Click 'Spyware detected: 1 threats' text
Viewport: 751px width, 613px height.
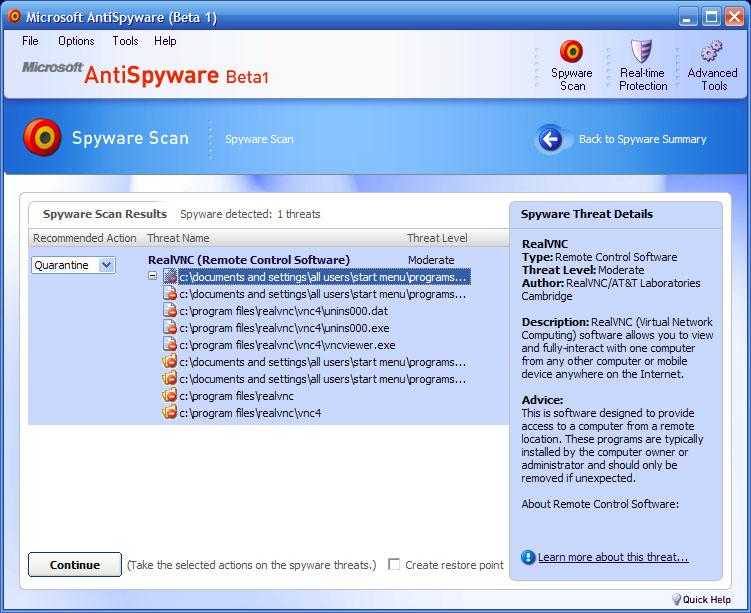pyautogui.click(x=250, y=214)
